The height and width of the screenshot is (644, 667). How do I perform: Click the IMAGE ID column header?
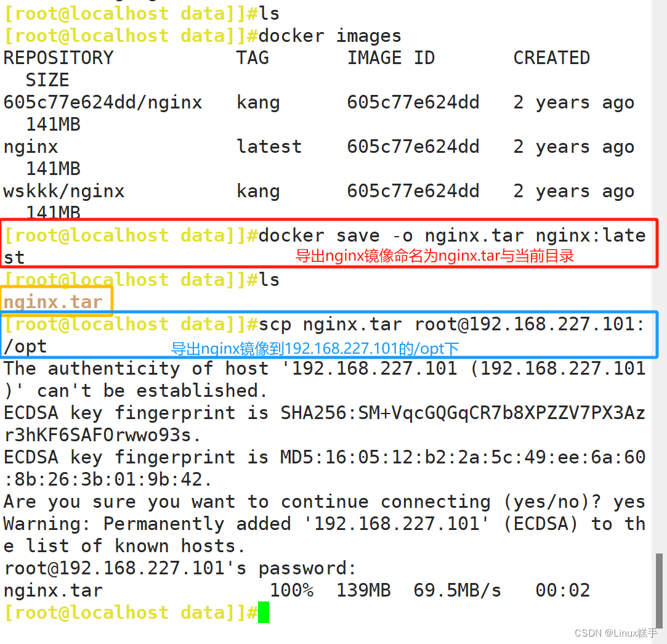tap(391, 58)
